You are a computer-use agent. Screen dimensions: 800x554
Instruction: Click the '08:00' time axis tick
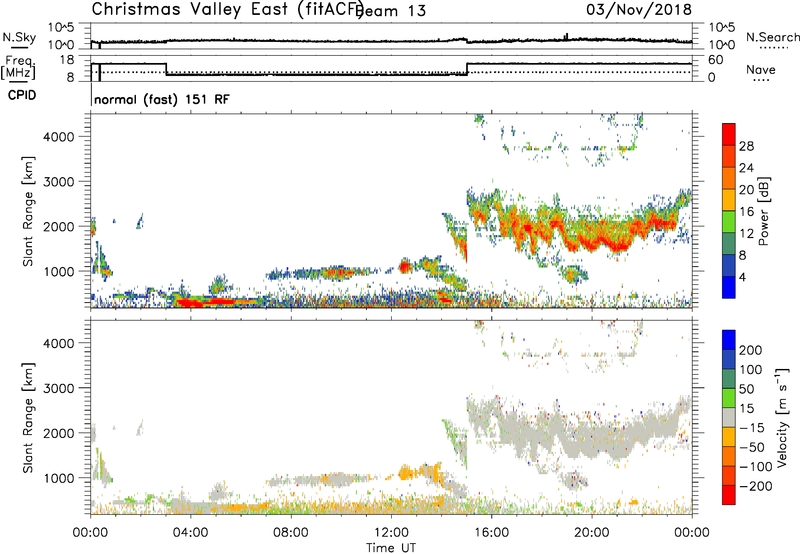pos(291,533)
